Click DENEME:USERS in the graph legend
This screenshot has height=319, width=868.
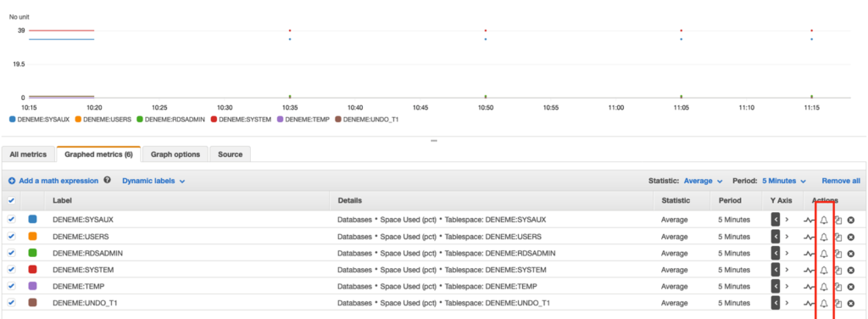tap(103, 119)
